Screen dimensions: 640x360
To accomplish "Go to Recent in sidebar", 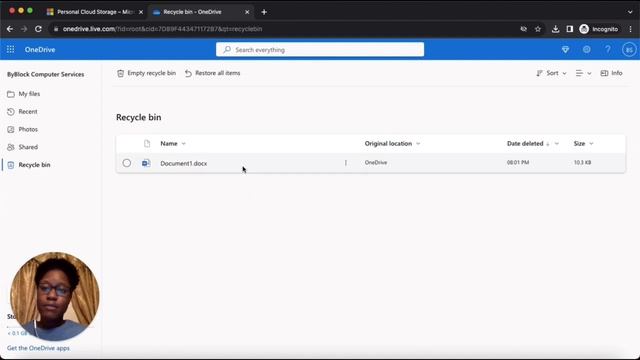I will pyautogui.click(x=28, y=111).
